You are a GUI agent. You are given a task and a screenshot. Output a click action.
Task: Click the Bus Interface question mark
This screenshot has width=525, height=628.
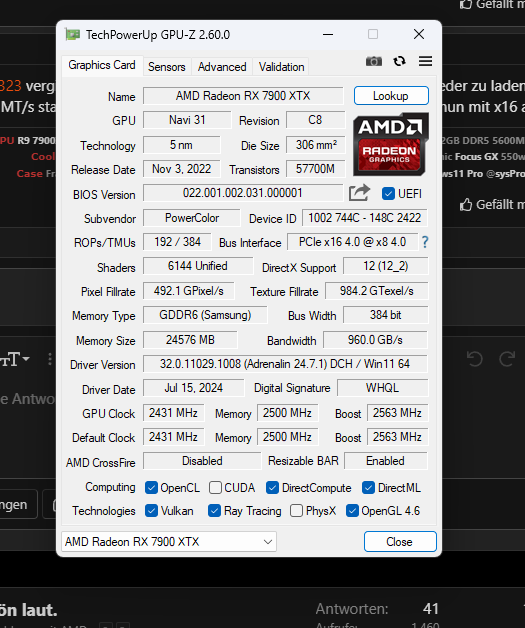[425, 242]
